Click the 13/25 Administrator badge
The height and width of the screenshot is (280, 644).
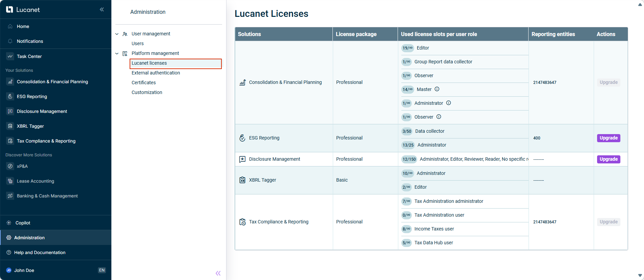pos(408,145)
